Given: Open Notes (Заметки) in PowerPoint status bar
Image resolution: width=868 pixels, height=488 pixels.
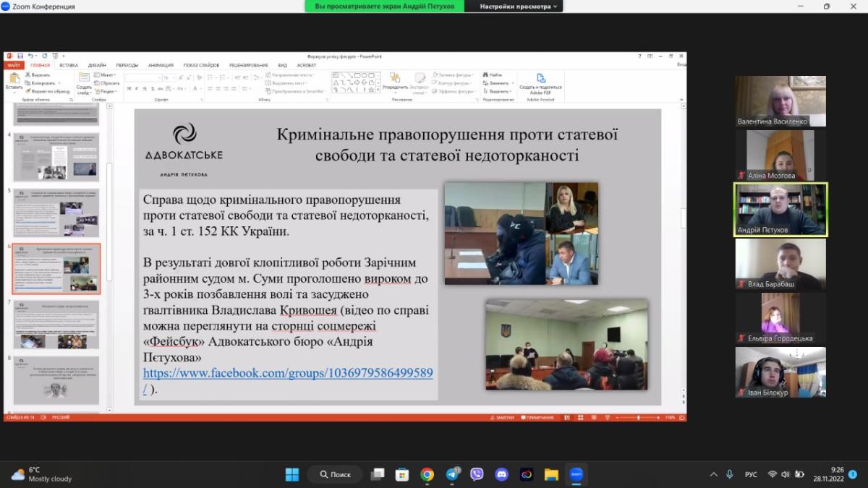Looking at the screenshot, I should tap(501, 417).
